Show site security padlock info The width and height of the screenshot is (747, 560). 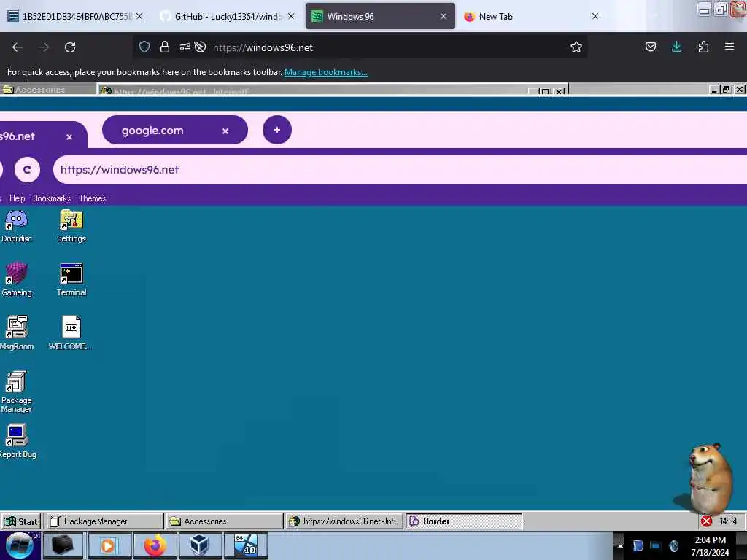164,47
